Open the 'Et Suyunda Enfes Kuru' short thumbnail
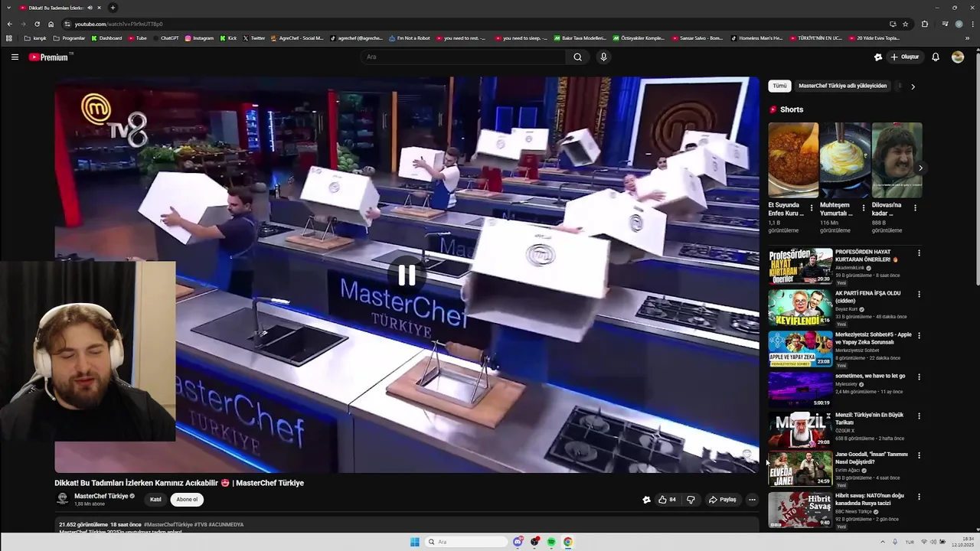Viewport: 980px width, 551px height. click(793, 160)
